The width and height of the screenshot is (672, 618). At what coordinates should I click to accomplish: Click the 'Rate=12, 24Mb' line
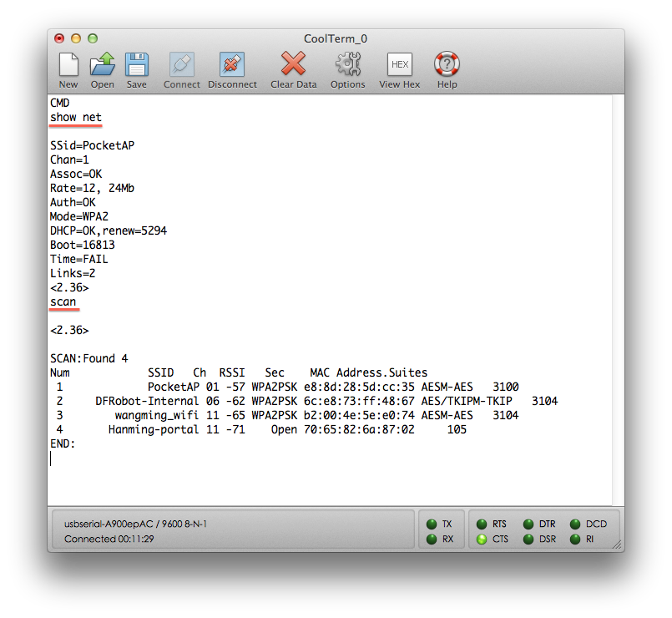coord(92,188)
